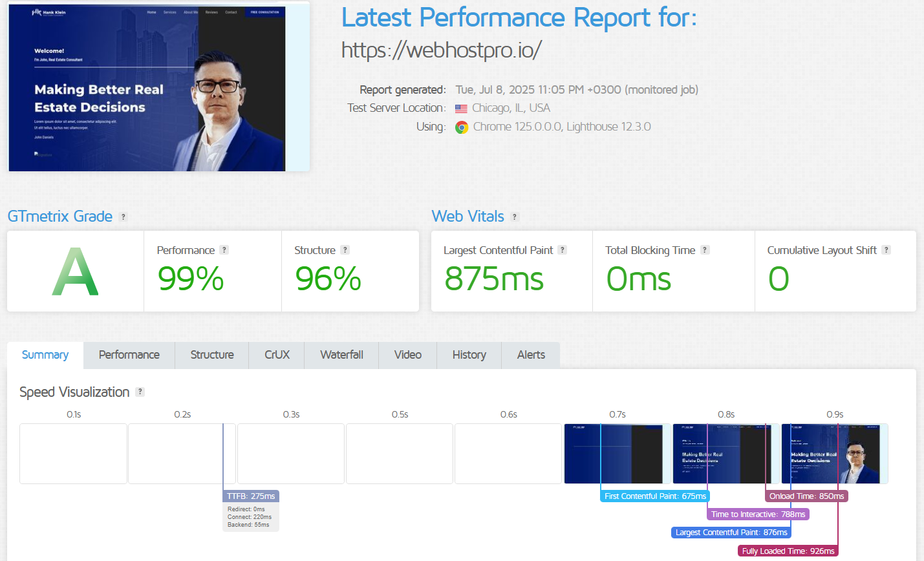Click Cumulative Layout Shift help icon

coord(886,250)
